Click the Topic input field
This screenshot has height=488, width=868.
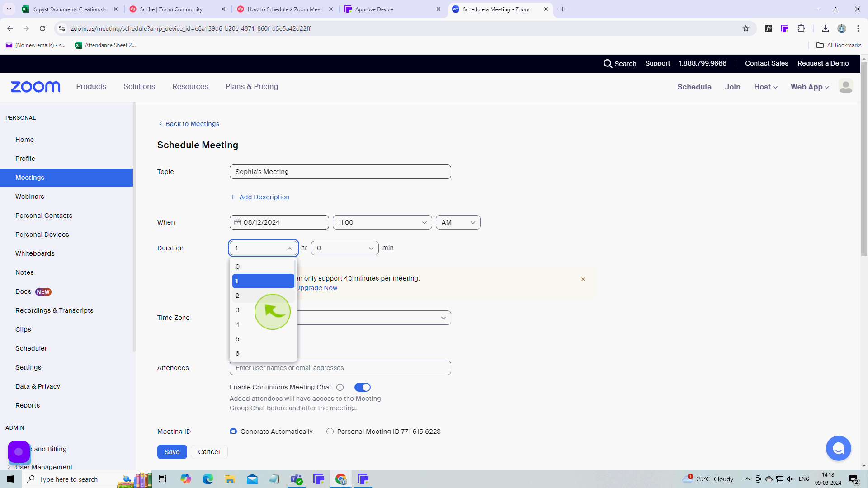click(340, 172)
